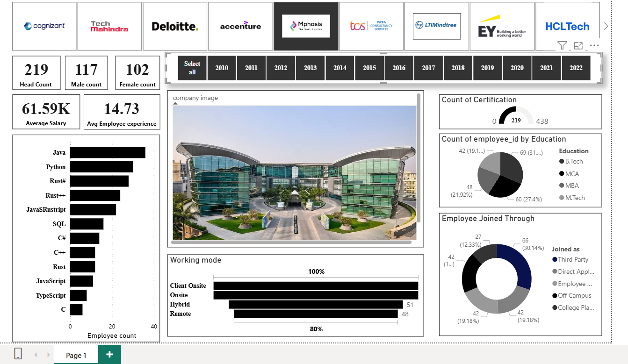Open more options menu on the slicer

(594, 45)
